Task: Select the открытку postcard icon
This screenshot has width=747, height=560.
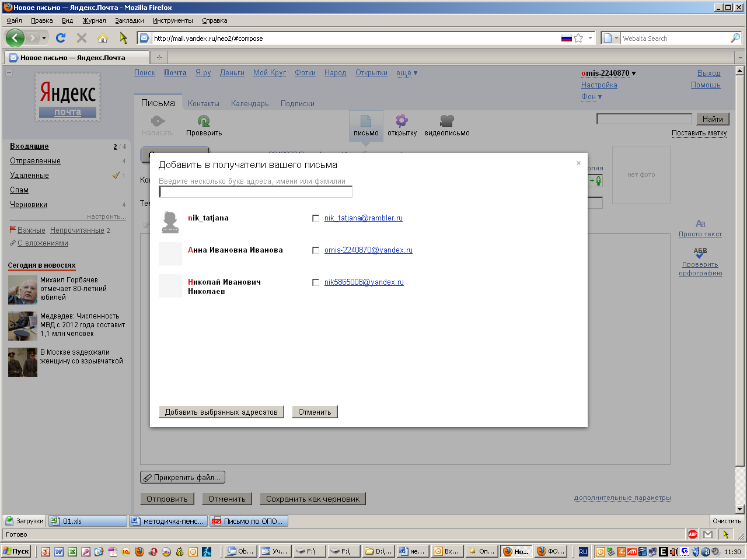Action: pyautogui.click(x=402, y=121)
